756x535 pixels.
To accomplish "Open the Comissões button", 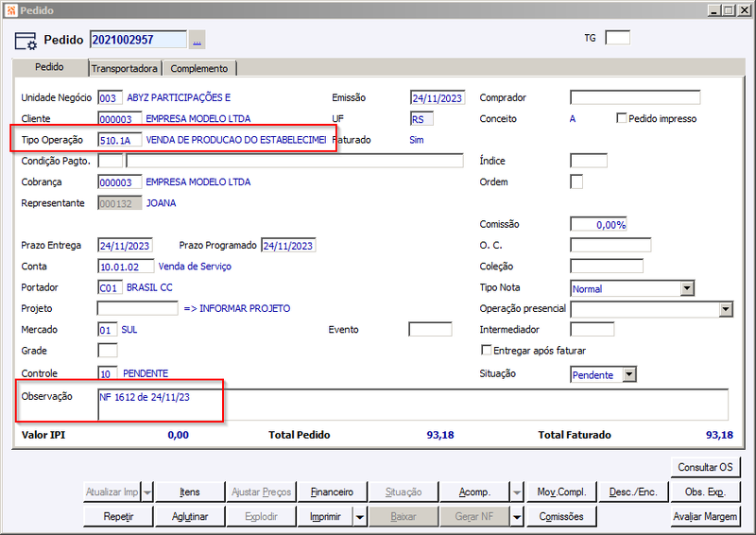I will click(x=561, y=517).
